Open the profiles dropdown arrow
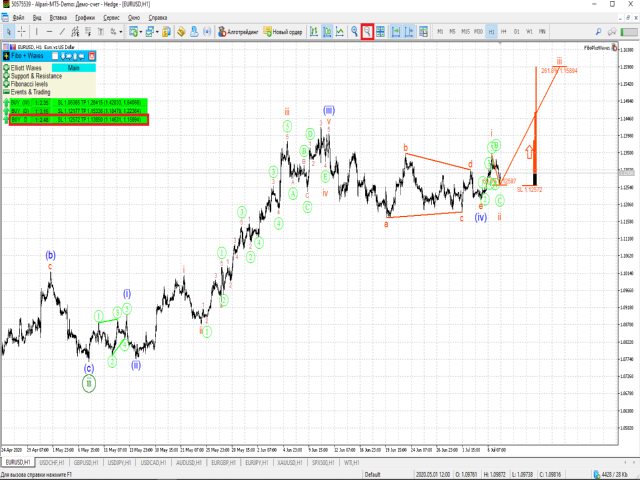Screen dimensions: 640x480 click(158, 31)
